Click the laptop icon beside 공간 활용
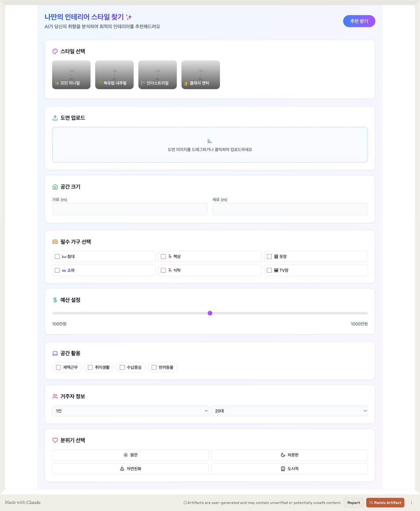This screenshot has height=511, width=420. pyautogui.click(x=55, y=353)
